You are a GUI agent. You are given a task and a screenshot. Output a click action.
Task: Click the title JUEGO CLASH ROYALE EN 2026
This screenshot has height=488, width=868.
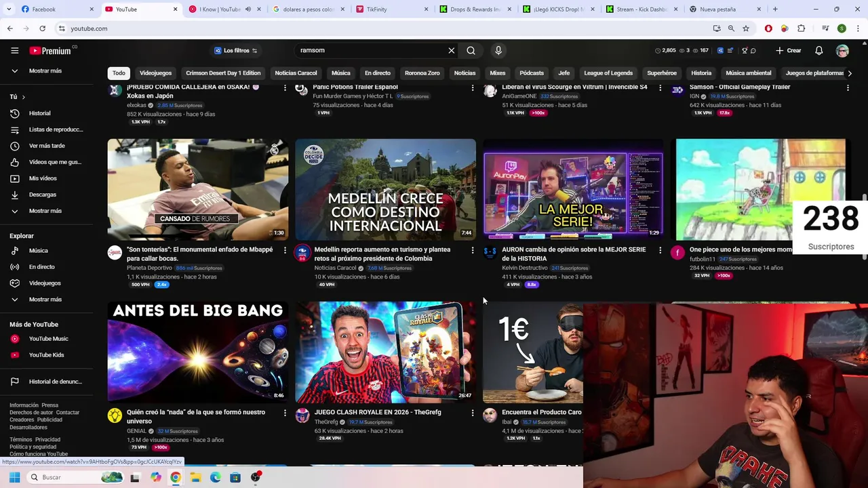(378, 412)
